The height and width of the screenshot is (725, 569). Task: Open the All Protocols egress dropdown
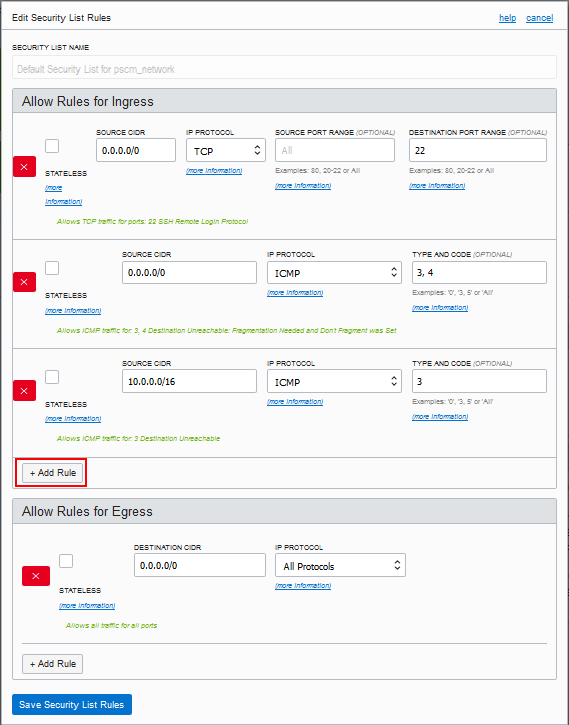pyautogui.click(x=340, y=565)
